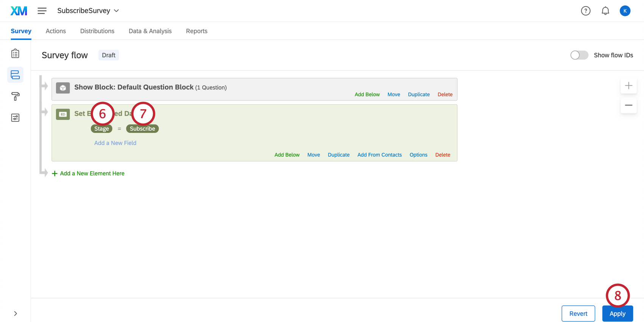Open the Look and feel paint roller icon
The image size is (644, 322).
pos(15,96)
